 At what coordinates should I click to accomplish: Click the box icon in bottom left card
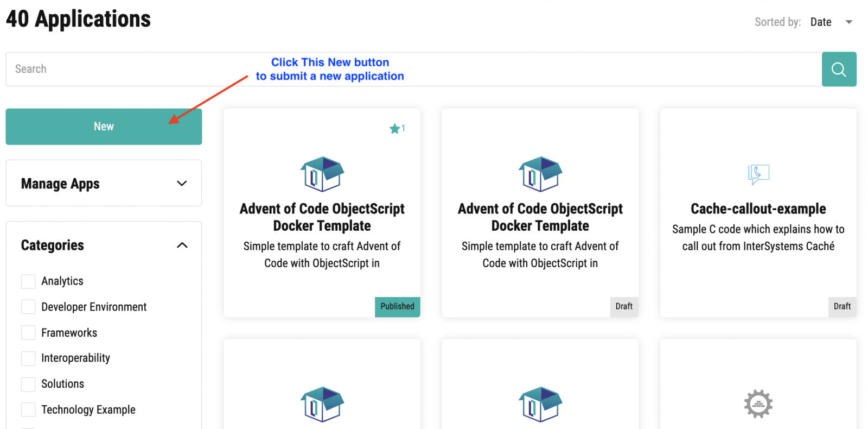pos(322,404)
